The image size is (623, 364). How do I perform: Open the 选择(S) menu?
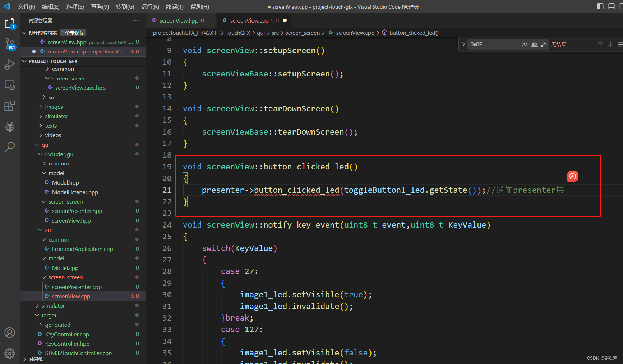pyautogui.click(x=75, y=6)
